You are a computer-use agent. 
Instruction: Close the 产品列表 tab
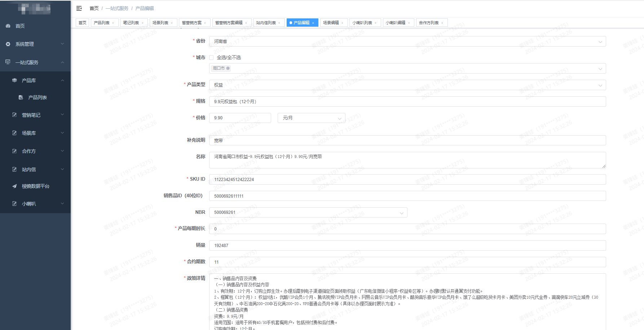[113, 23]
